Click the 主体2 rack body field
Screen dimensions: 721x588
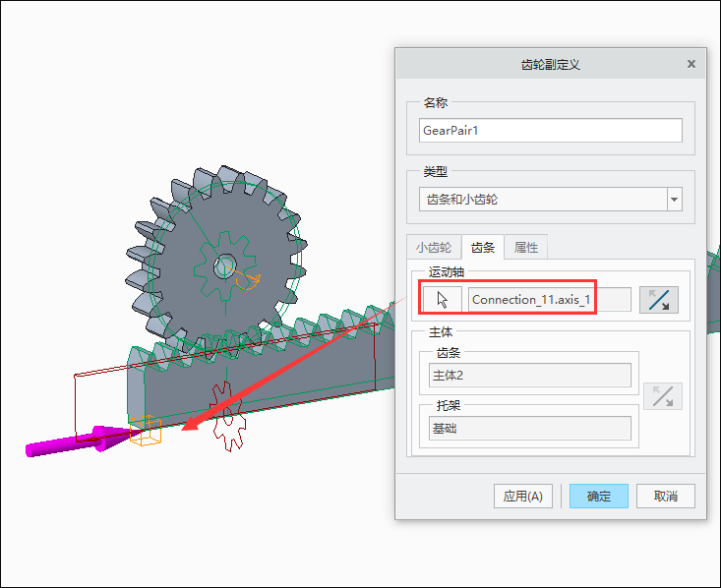coord(530,376)
